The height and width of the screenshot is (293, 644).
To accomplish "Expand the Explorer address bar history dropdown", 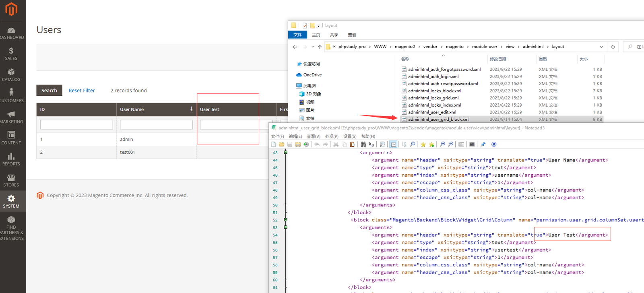I will [601, 47].
